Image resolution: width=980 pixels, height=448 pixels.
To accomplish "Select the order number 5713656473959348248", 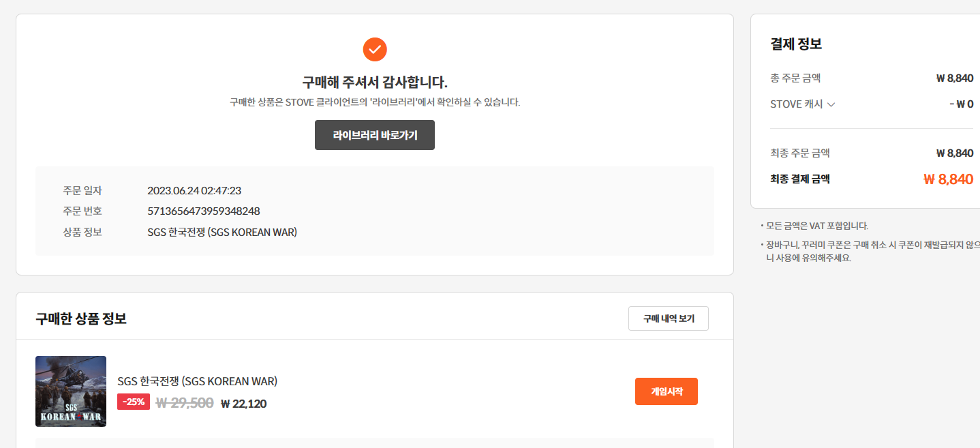I will point(203,211).
